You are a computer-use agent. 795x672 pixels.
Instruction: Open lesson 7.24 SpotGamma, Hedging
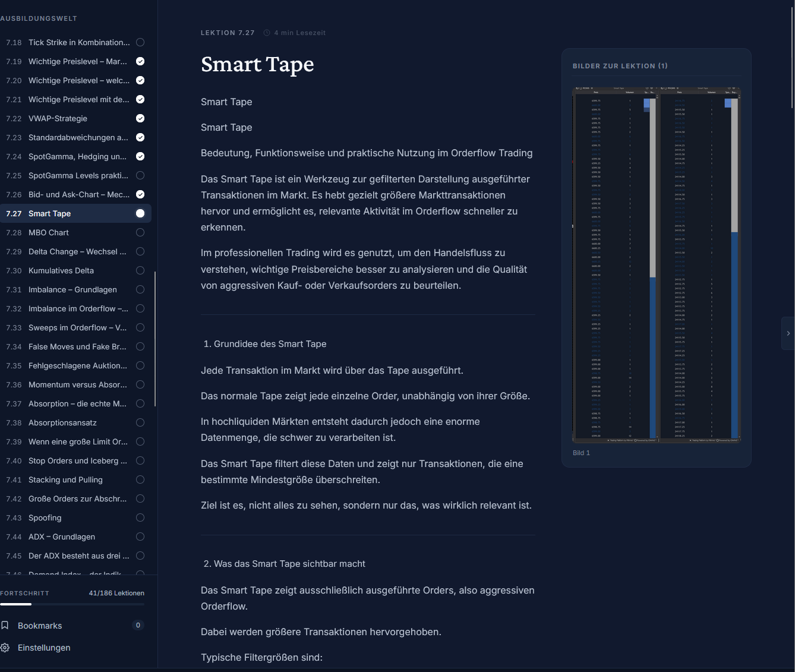coord(75,156)
